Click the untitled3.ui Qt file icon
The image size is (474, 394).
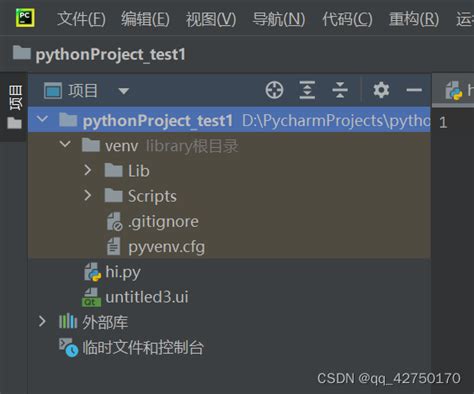[x=91, y=297]
